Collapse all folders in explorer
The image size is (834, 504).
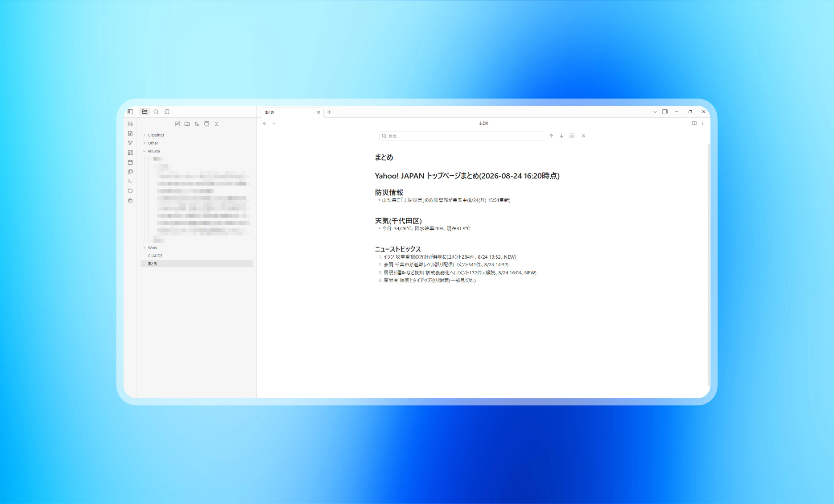(216, 124)
